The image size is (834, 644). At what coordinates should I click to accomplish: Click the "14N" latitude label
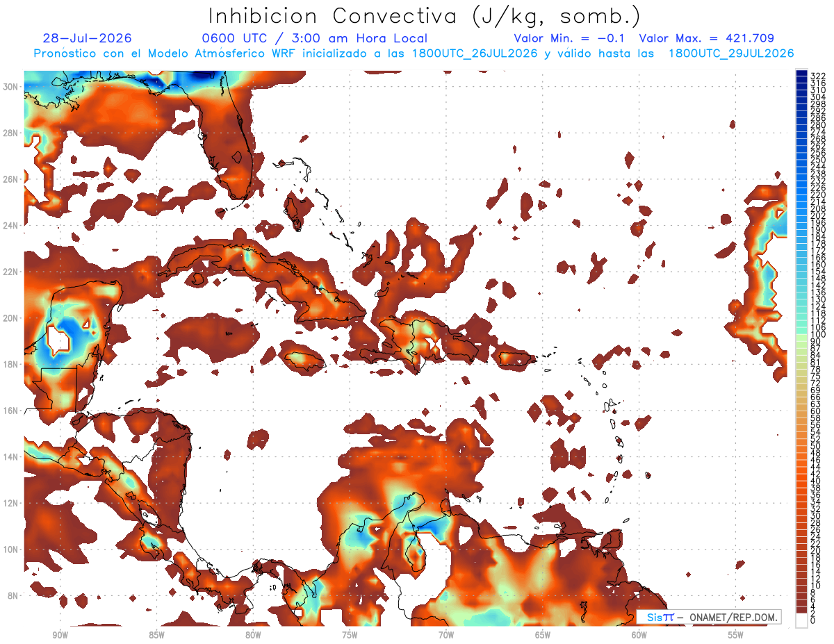click(x=12, y=457)
